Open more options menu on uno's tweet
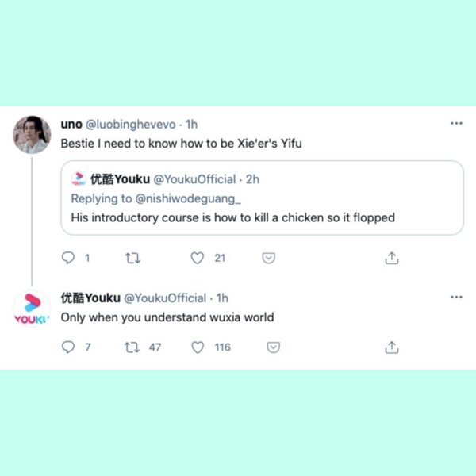Viewport: 476px width, 476px height. pyautogui.click(x=456, y=123)
